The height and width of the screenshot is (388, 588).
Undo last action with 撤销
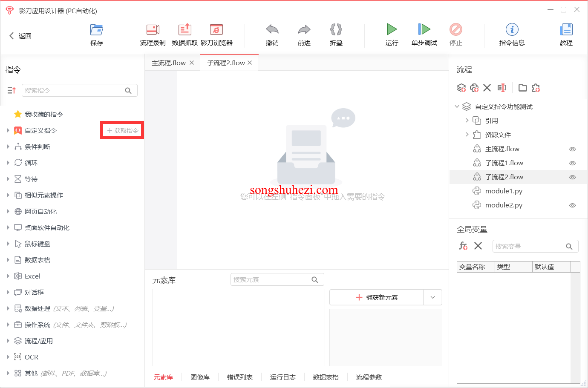pos(272,34)
